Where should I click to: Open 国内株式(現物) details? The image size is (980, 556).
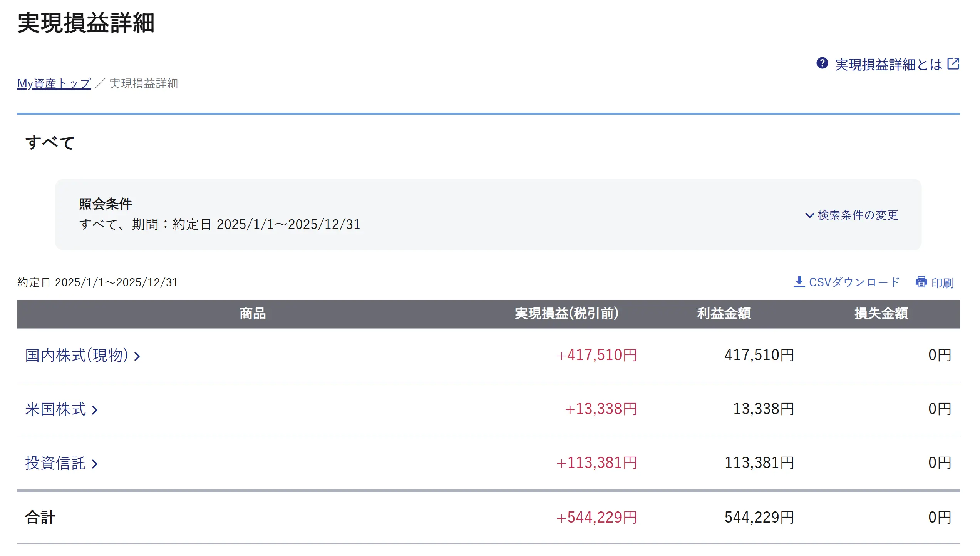[76, 355]
